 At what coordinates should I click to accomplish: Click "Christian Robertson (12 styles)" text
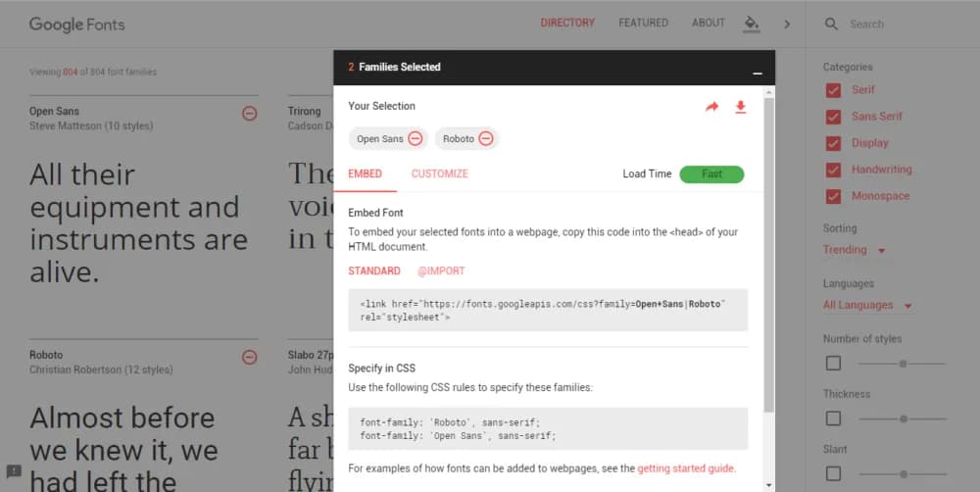(x=101, y=370)
